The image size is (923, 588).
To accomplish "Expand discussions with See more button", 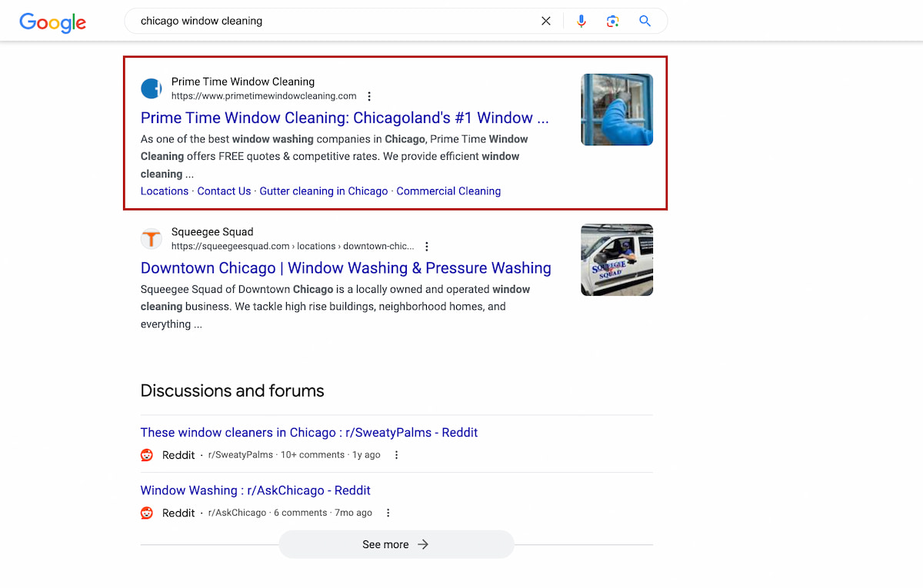I will point(396,544).
